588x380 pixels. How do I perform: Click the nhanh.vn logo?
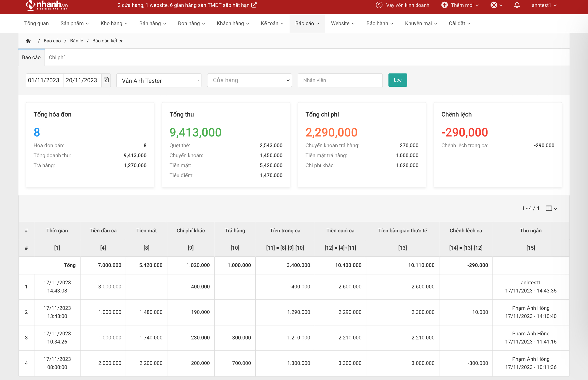46,5
